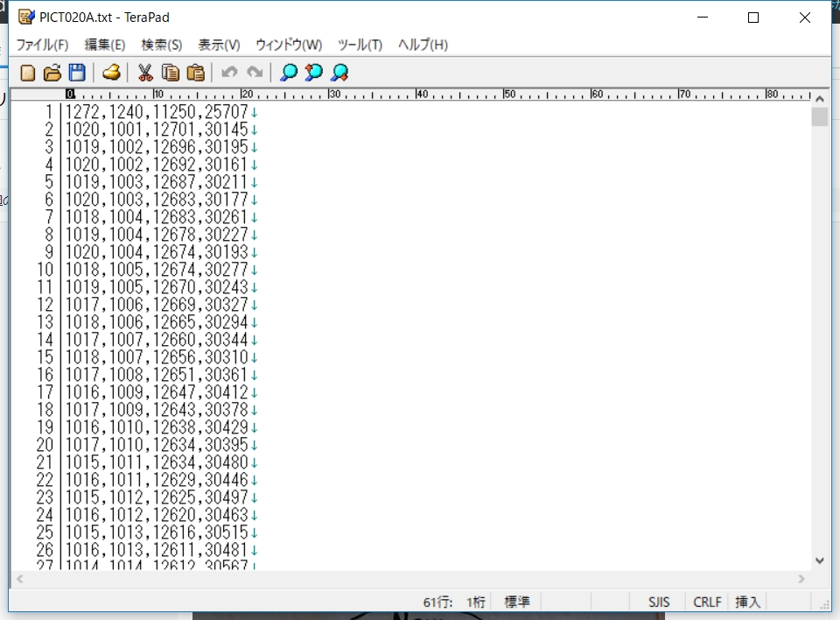840x620 pixels.
Task: Click the 61行 status bar entry
Action: [437, 602]
